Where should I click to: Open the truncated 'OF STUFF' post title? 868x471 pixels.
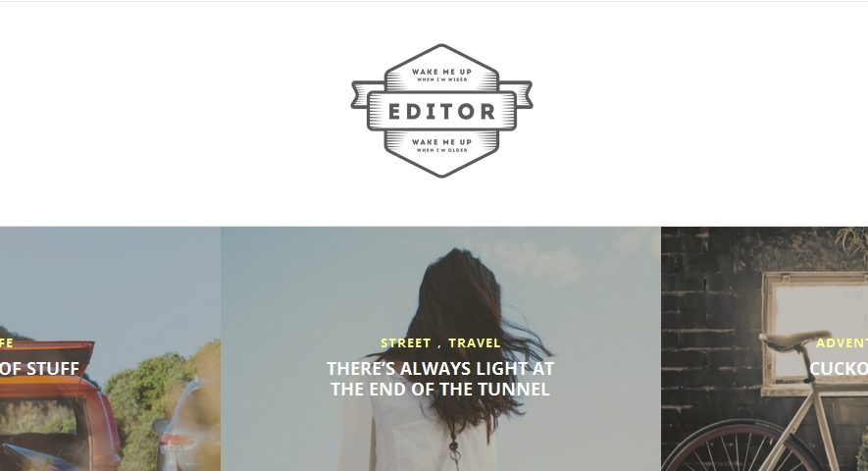point(40,369)
